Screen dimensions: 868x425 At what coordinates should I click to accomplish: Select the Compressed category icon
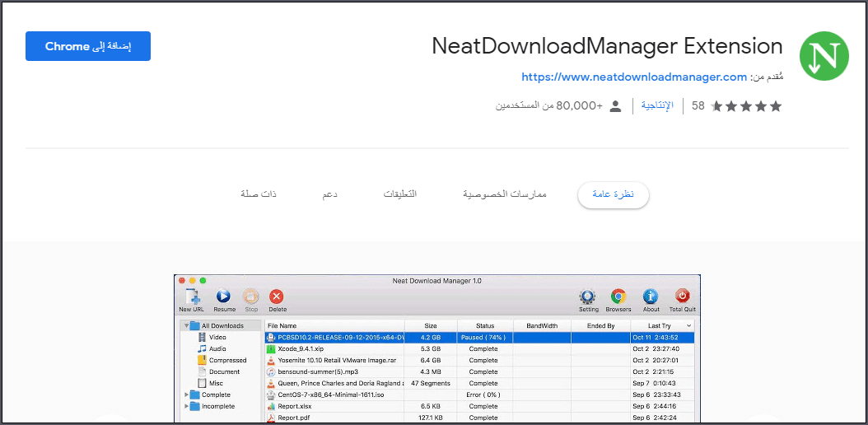202,360
